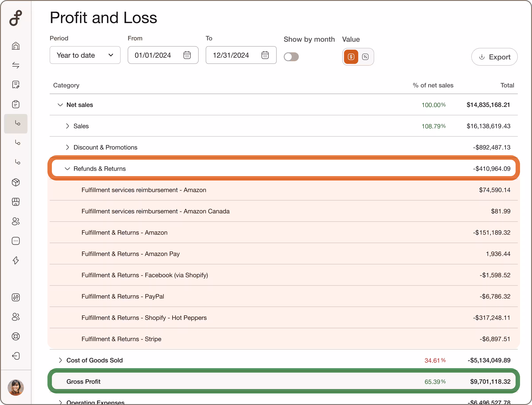Open the storefront sidebar icon
This screenshot has height=405, width=532.
pos(16,202)
